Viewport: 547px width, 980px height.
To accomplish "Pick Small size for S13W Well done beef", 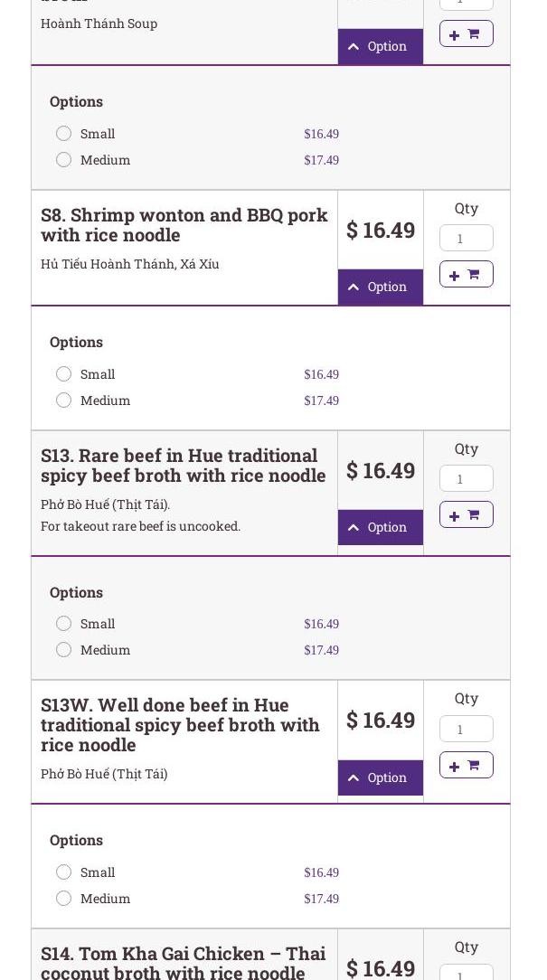I will pos(63,872).
